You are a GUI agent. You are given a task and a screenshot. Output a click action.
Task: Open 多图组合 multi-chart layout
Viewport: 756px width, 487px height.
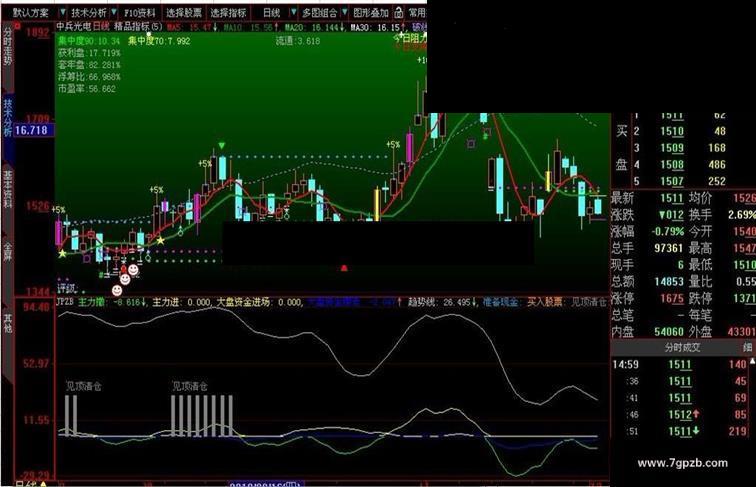[319, 13]
